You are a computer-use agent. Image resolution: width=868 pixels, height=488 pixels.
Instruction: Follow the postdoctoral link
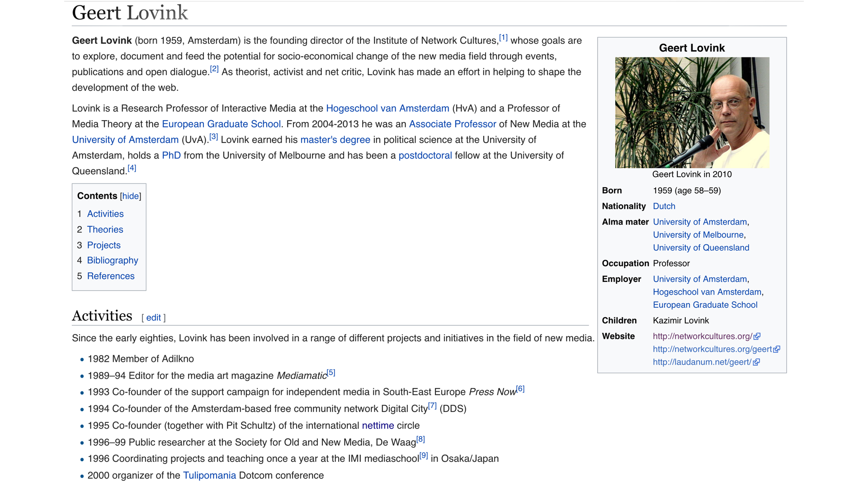[x=425, y=155]
